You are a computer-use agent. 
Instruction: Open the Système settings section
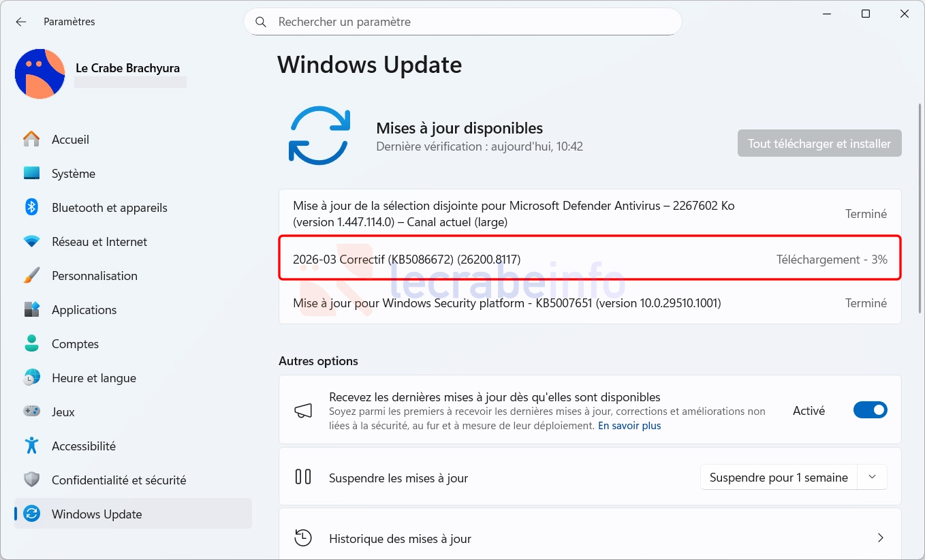click(x=73, y=174)
